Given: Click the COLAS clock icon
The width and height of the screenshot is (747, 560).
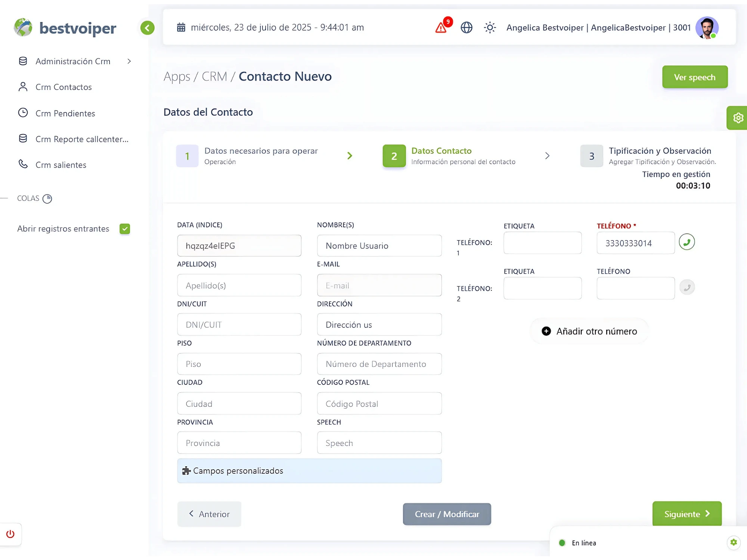Looking at the screenshot, I should point(47,199).
